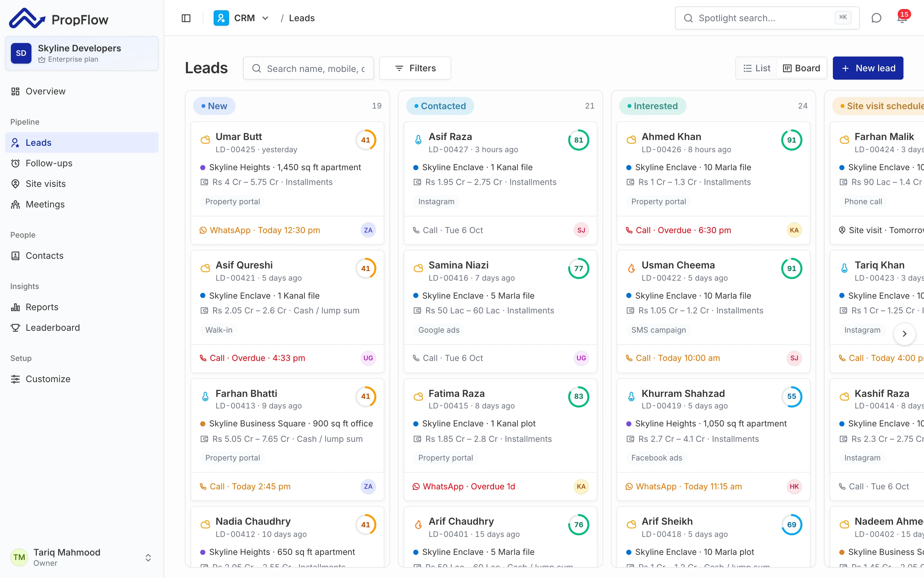Click the Interested column header
Screen dimensions: 924x578
point(653,106)
